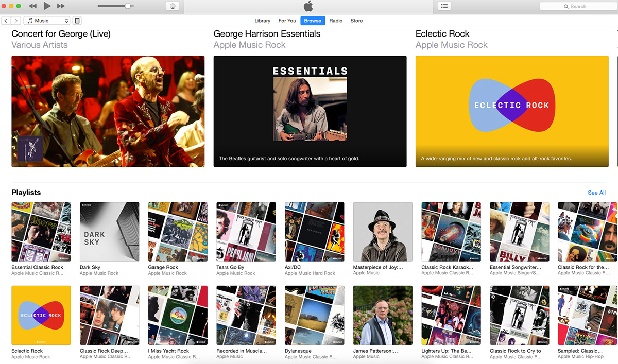Click Apple Music Hip-Hop subtitle
618x364 pixels.
[580, 356]
